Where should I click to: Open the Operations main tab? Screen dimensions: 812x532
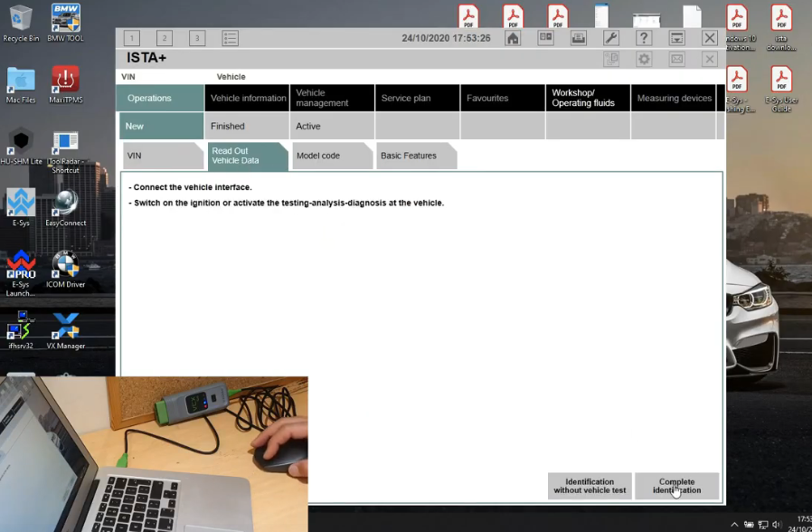(x=160, y=98)
